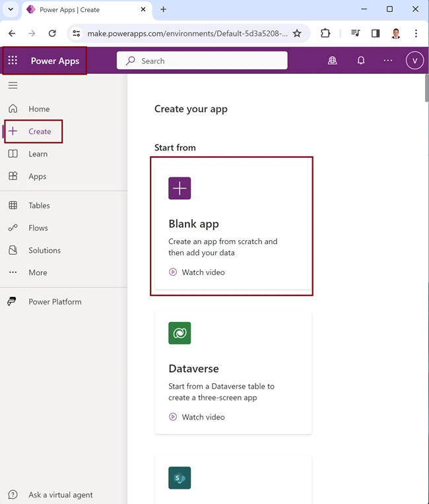Image resolution: width=429 pixels, height=504 pixels.
Task: Open the account avatar V menu
Action: pyautogui.click(x=415, y=61)
